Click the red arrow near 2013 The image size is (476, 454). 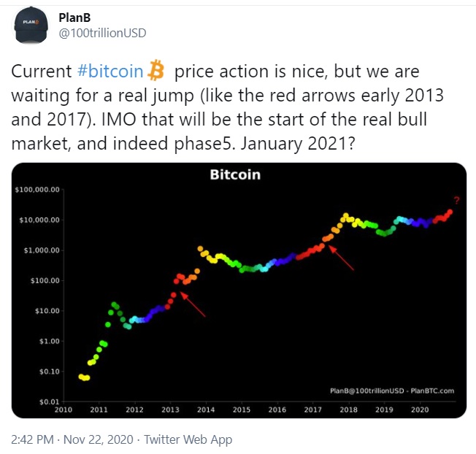[x=193, y=305]
